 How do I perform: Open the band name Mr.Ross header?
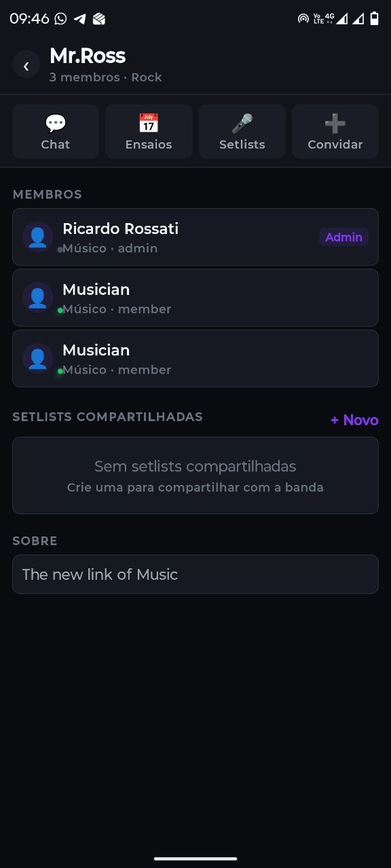88,55
